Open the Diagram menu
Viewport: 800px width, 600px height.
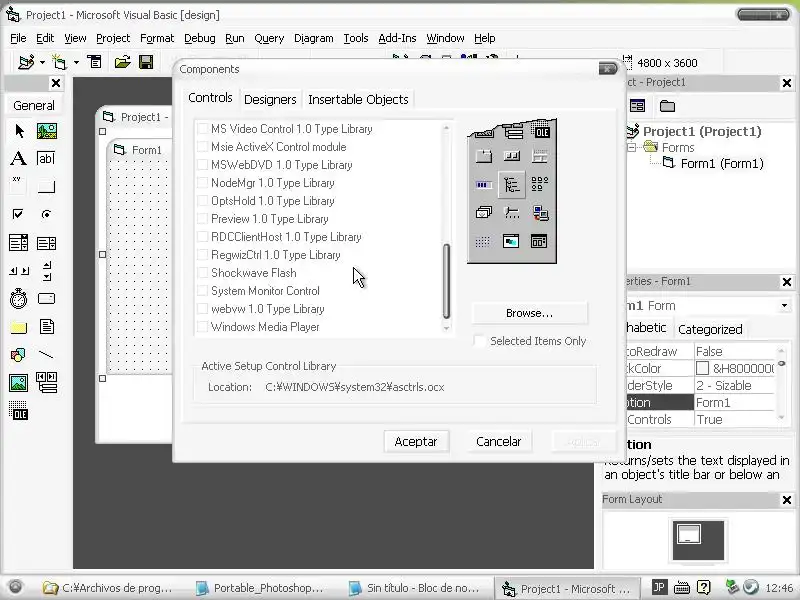pos(313,38)
